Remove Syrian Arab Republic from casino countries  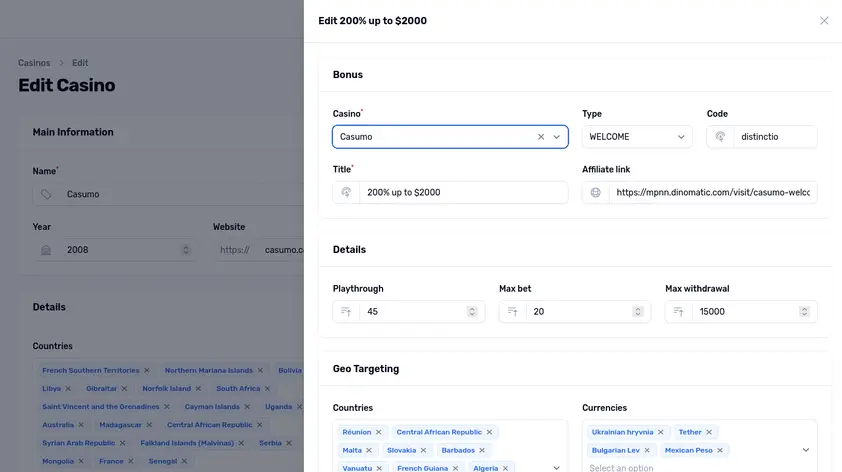(x=122, y=443)
